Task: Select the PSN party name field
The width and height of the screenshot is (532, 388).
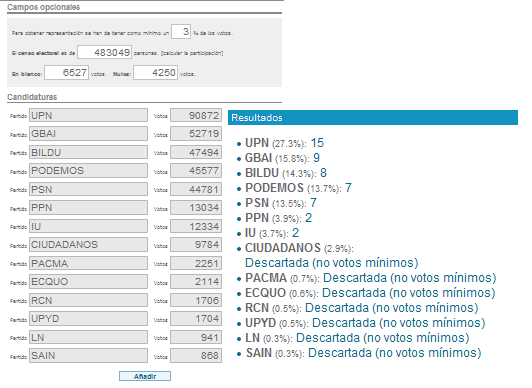Action: (88, 189)
